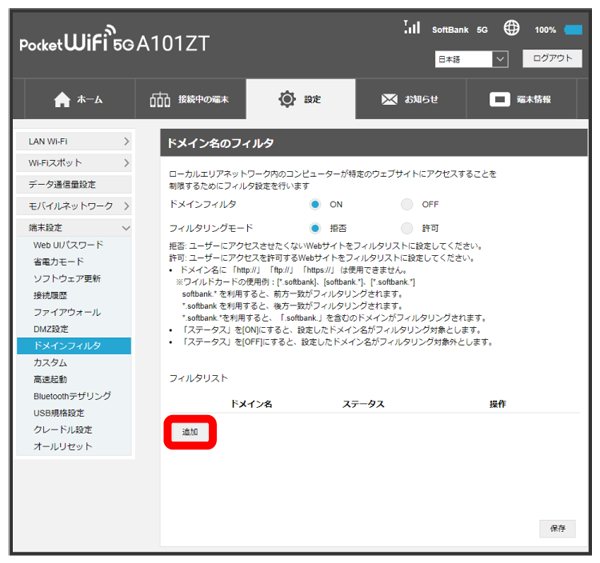The image size is (600, 563).
Task: Open オールリセット in the sidebar
Action: (x=61, y=447)
